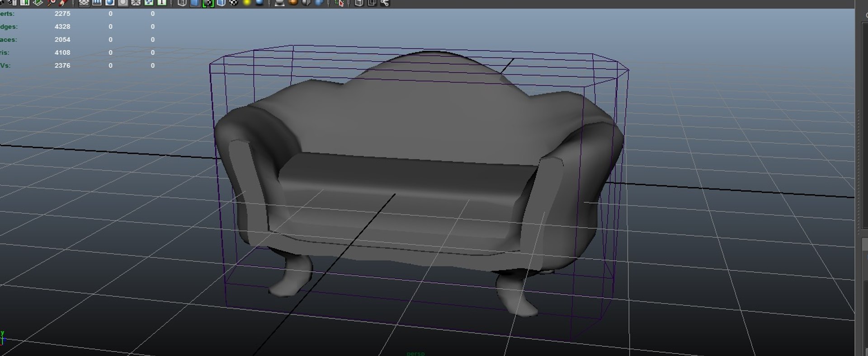Screen dimensions: 868x356
Task: Click the right panel scrollbar
Action: [x=858, y=172]
